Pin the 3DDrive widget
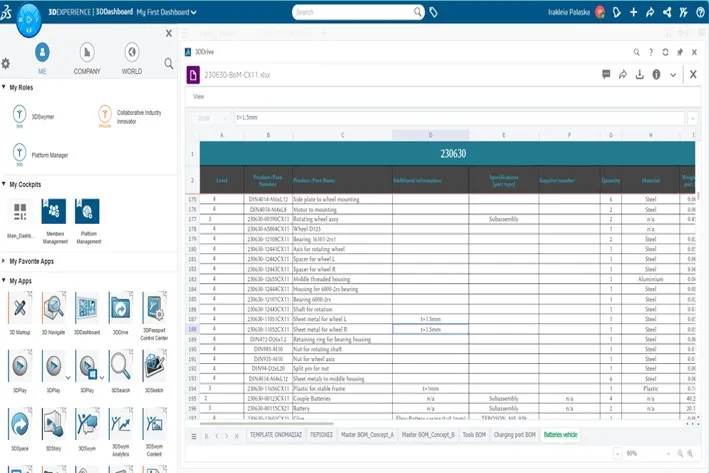The width and height of the screenshot is (709, 473). tap(680, 52)
